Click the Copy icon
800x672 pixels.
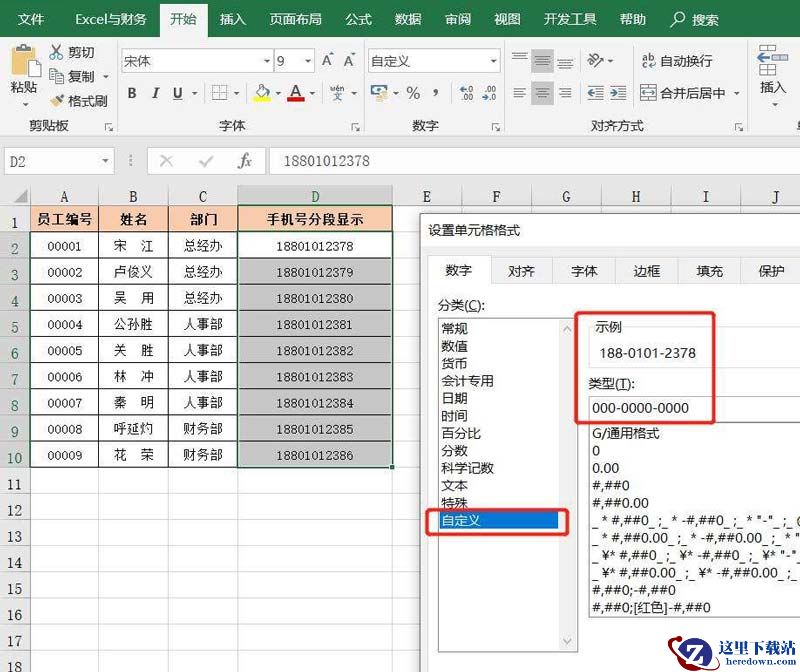pyautogui.click(x=56, y=76)
